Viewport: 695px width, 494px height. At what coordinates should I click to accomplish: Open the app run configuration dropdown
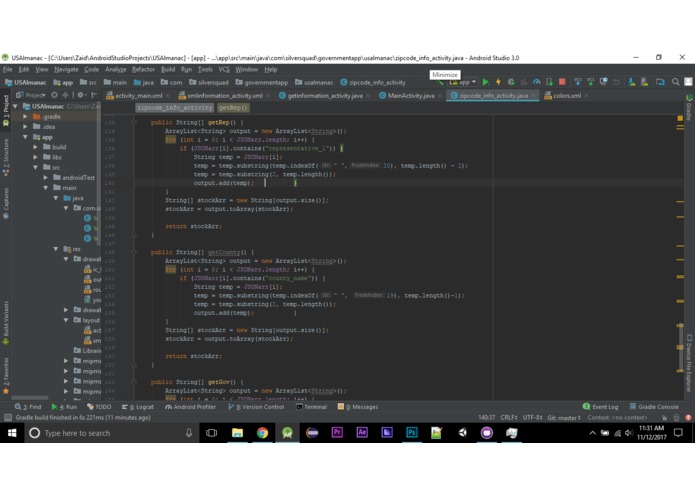click(x=463, y=82)
